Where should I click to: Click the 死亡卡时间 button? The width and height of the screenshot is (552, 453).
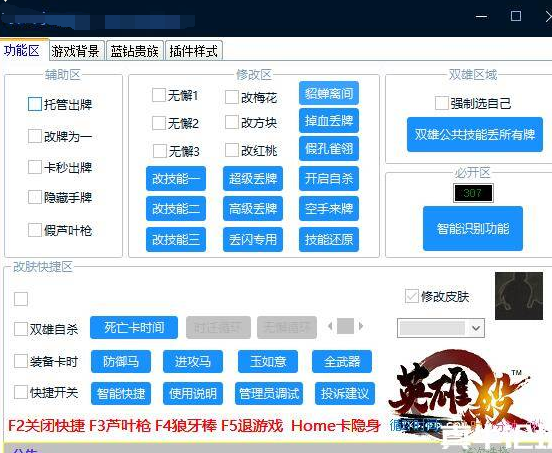(134, 328)
